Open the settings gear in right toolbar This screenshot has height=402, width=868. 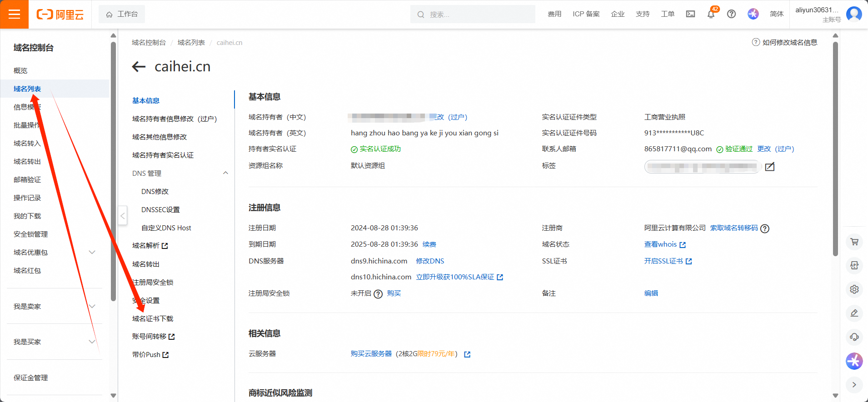(x=854, y=289)
